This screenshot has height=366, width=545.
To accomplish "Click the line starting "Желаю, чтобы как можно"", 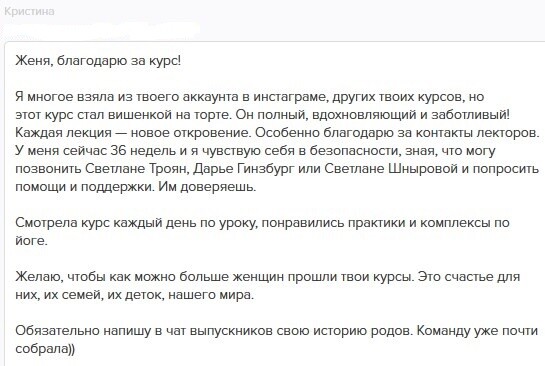I will click(268, 277).
